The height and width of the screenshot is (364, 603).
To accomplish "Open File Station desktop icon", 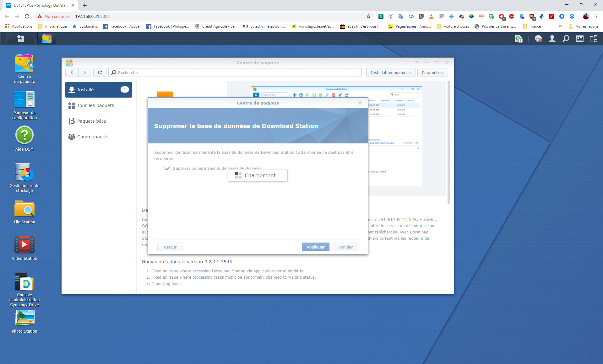I will [x=24, y=209].
